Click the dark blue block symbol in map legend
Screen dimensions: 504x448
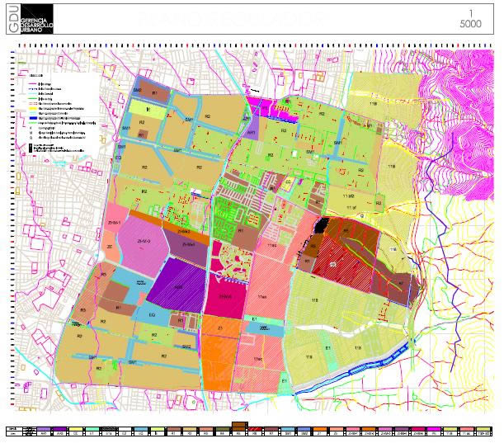pyautogui.click(x=33, y=118)
